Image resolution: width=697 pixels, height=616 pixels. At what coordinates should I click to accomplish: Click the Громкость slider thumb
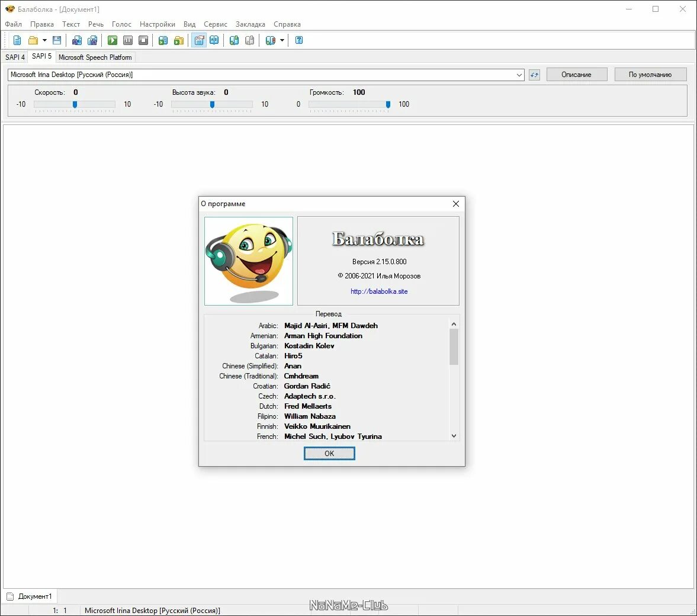pyautogui.click(x=388, y=104)
